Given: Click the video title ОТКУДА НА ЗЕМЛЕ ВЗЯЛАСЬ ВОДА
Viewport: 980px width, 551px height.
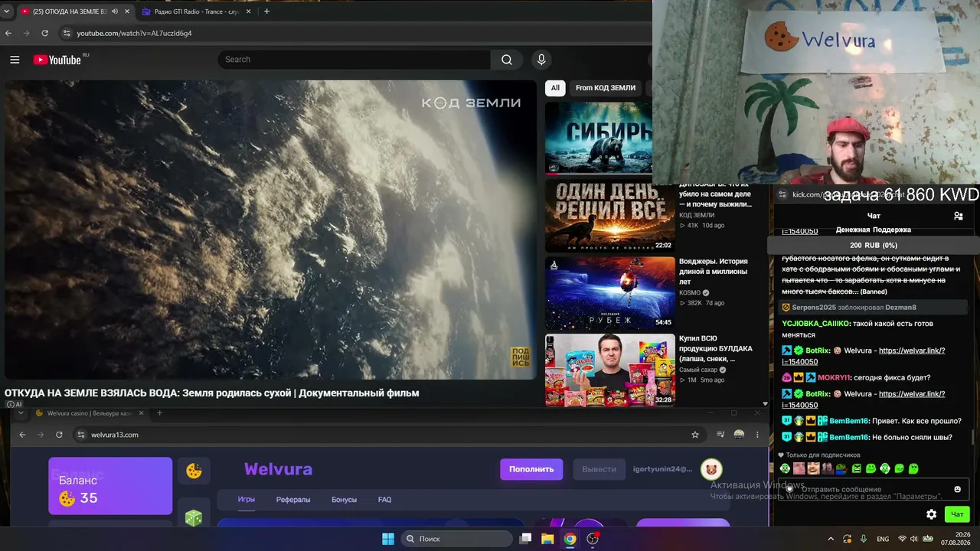Looking at the screenshot, I should (211, 393).
